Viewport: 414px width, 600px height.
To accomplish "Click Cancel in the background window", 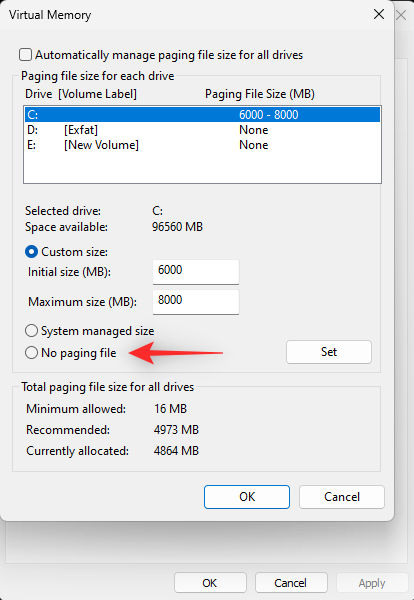I will pyautogui.click(x=291, y=583).
